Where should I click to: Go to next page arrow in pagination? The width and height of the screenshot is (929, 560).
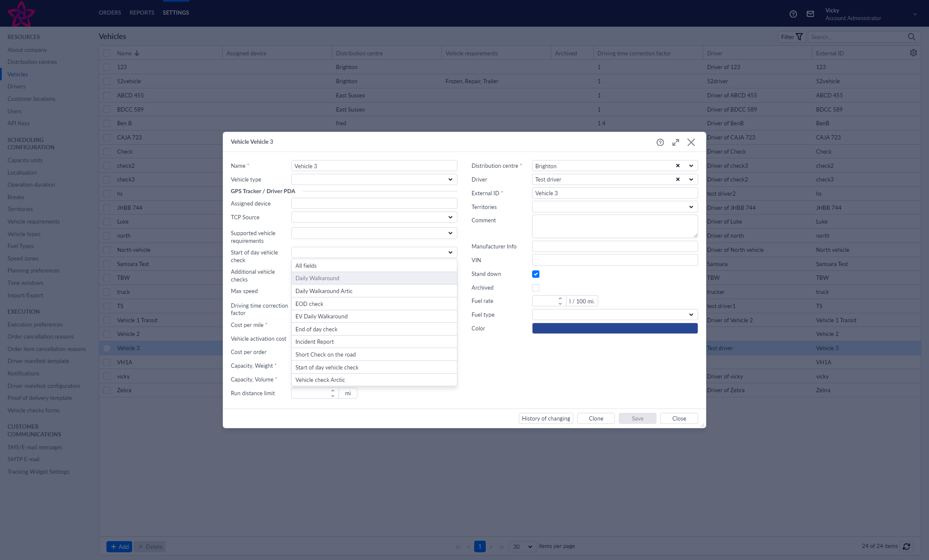click(x=491, y=547)
